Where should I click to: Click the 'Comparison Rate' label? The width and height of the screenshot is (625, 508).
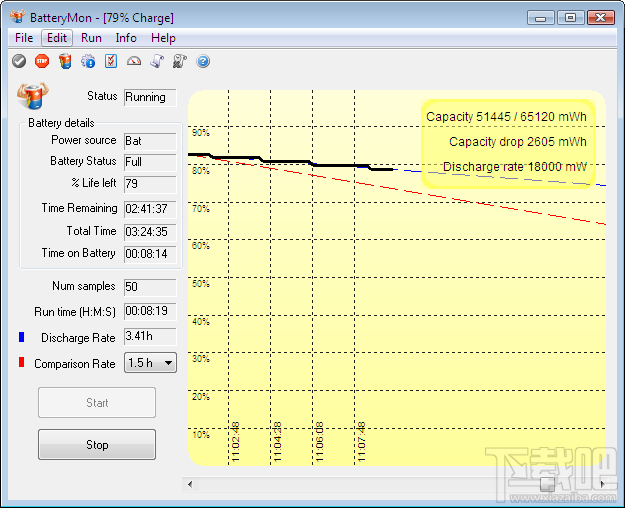[x=75, y=364]
